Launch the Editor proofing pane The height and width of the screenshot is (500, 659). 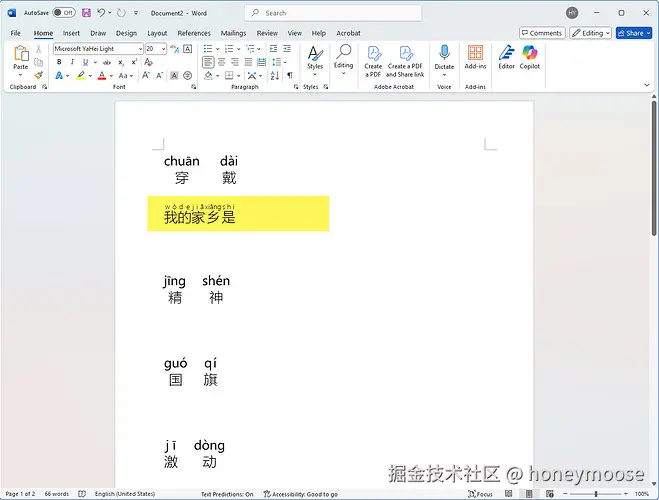(506, 57)
